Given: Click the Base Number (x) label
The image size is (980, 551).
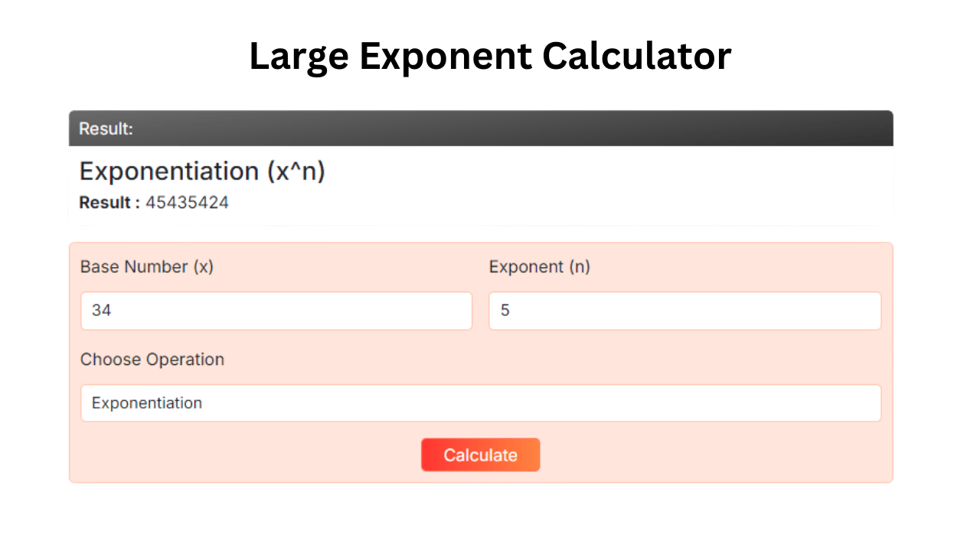Looking at the screenshot, I should (147, 266).
